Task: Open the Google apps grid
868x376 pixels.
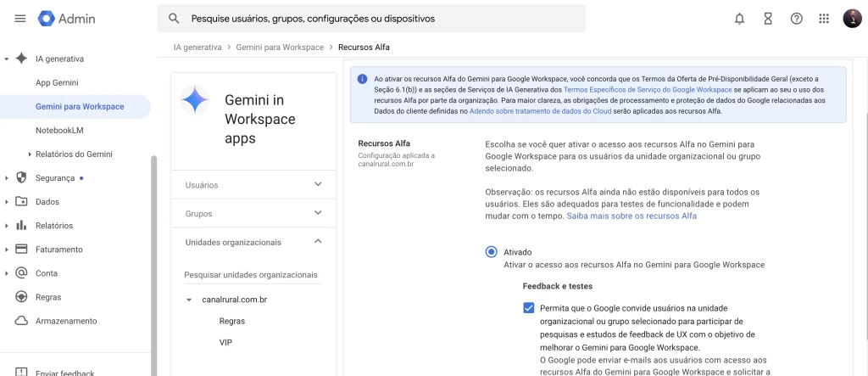Action: (x=824, y=19)
